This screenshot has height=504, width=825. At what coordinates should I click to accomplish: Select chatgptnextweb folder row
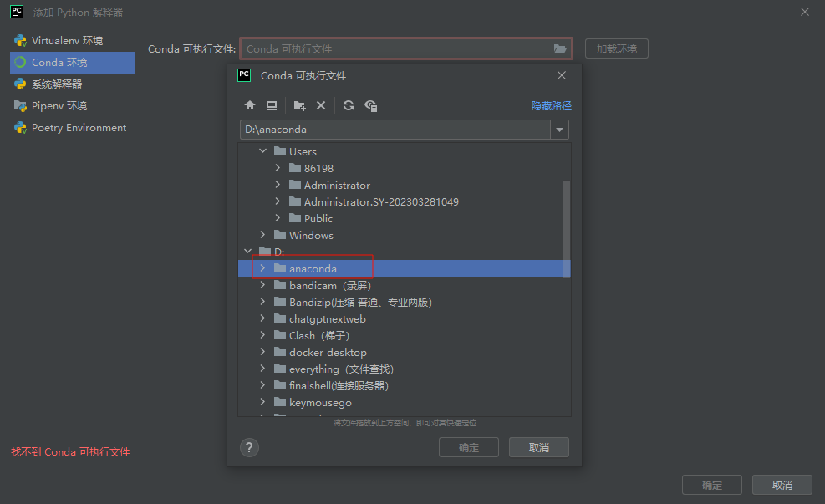pyautogui.click(x=404, y=318)
